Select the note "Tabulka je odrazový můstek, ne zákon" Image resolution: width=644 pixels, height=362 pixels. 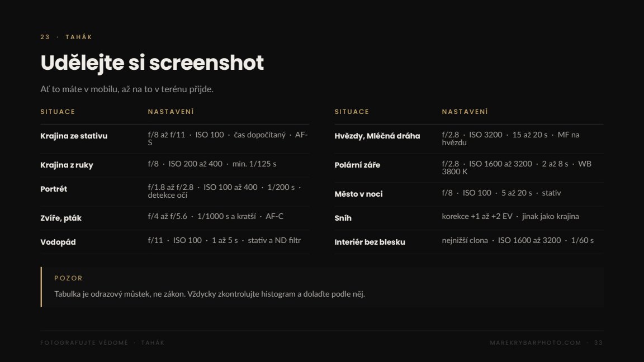click(x=119, y=294)
